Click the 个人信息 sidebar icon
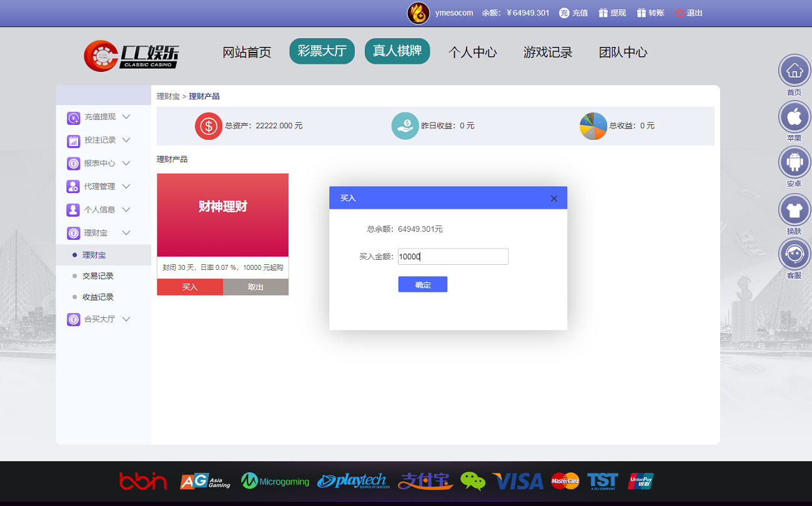Image resolution: width=812 pixels, height=506 pixels. click(x=74, y=210)
